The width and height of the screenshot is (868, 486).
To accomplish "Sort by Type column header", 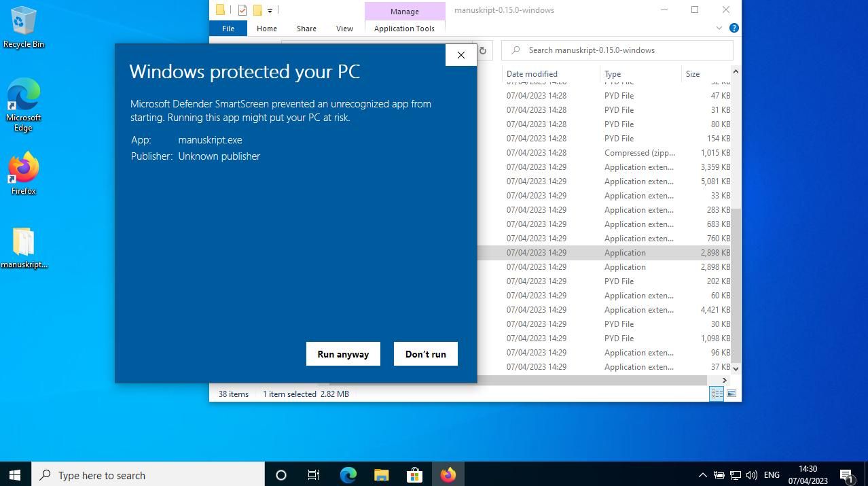I will [x=641, y=73].
